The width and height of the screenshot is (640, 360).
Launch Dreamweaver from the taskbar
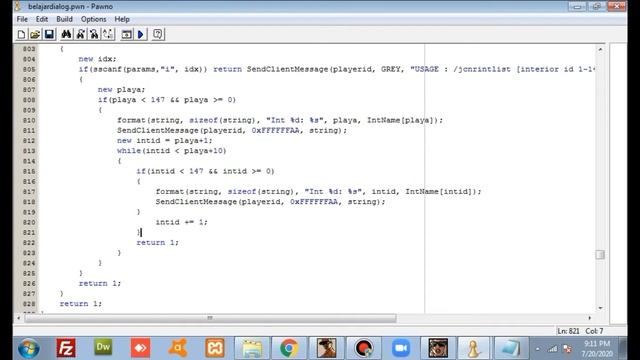pos(103,348)
